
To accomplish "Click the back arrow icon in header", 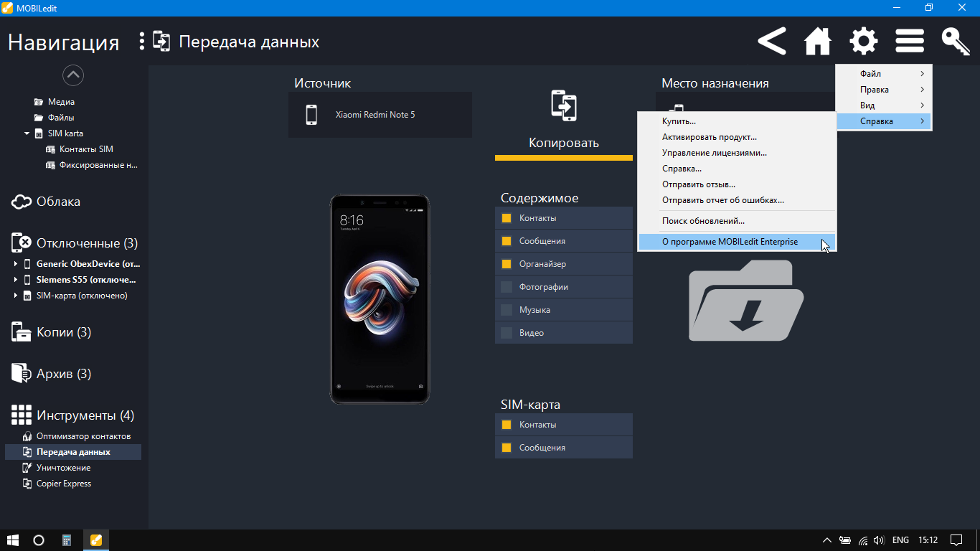I will pos(772,41).
